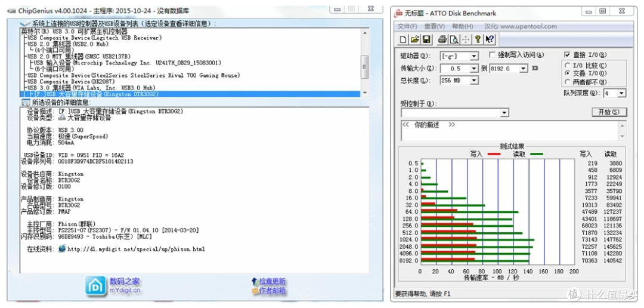This screenshot has height=308, width=644.
Task: Click the context help pointer icon
Action: (x=490, y=39)
